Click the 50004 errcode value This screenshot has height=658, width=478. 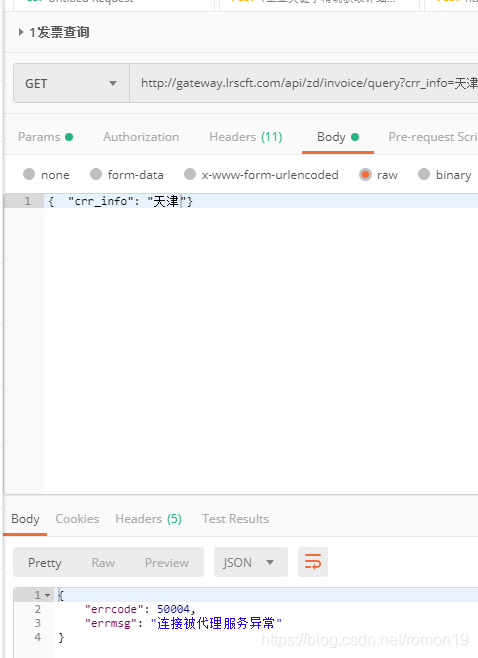click(x=173, y=609)
